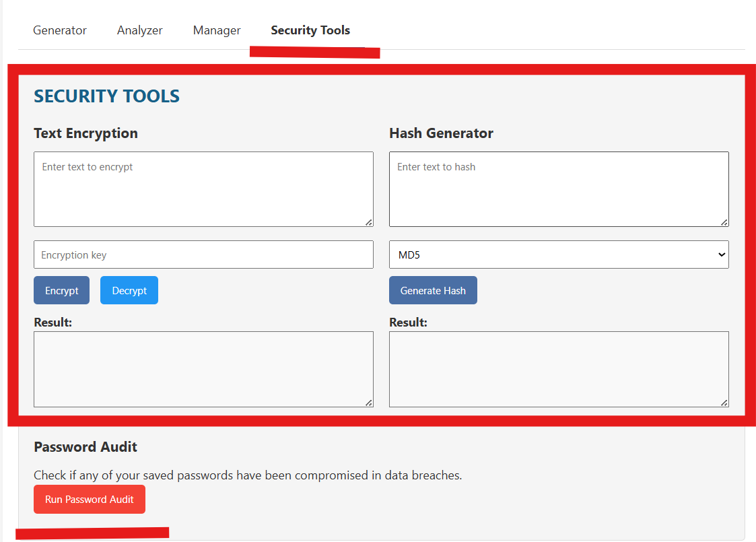Select the hash Result output box
Viewport: 756px width, 542px height.
(559, 369)
